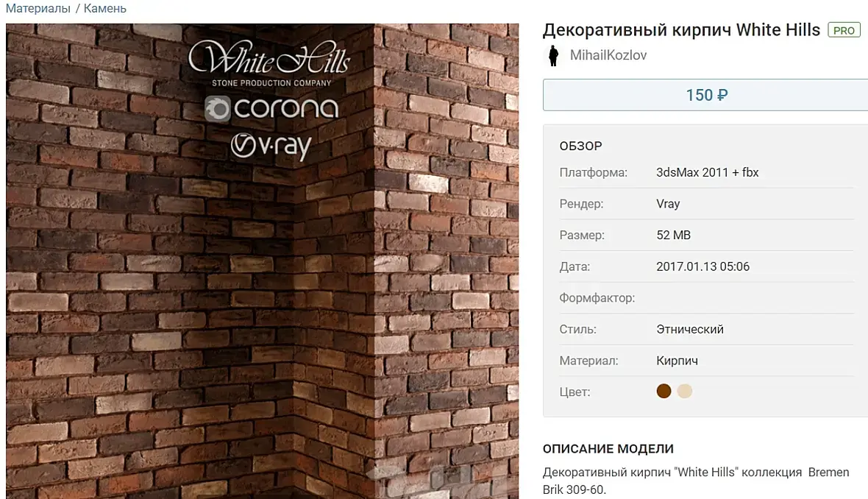868x499 pixels.
Task: Click the Corona renderer logo
Action: (271, 108)
